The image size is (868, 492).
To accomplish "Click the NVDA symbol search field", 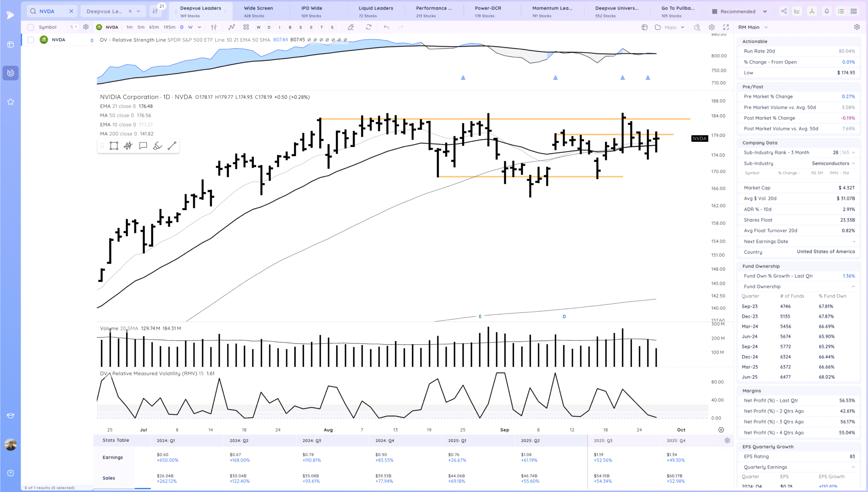I will tap(52, 11).
